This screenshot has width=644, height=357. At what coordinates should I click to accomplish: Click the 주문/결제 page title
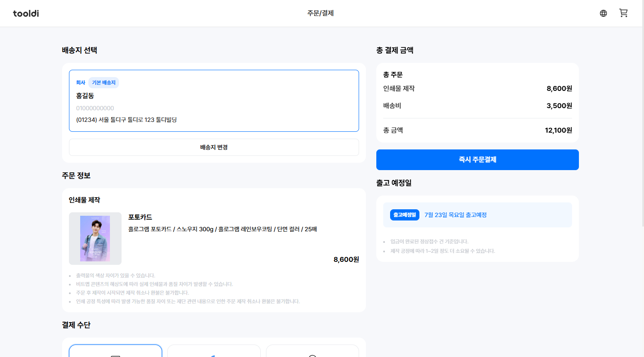tap(321, 13)
